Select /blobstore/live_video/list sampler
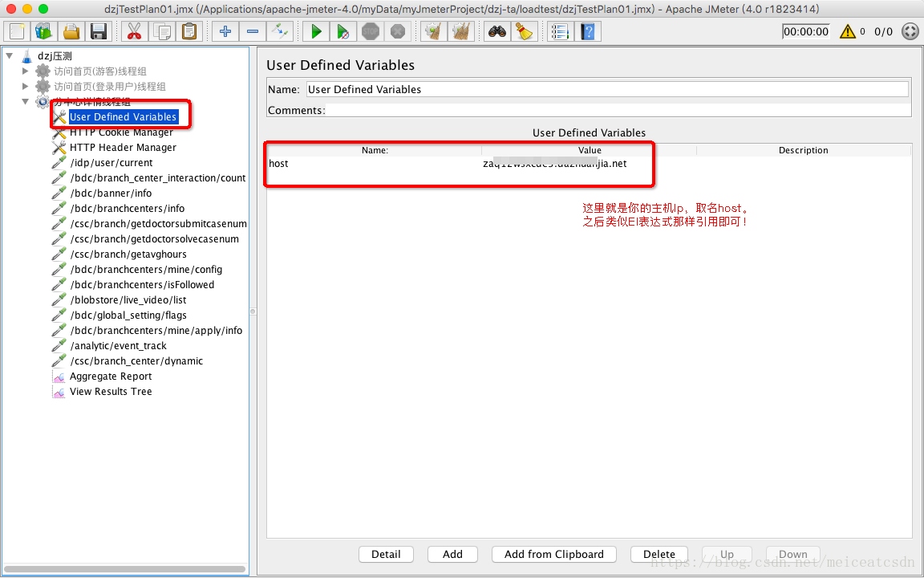This screenshot has width=924, height=578. pos(128,300)
